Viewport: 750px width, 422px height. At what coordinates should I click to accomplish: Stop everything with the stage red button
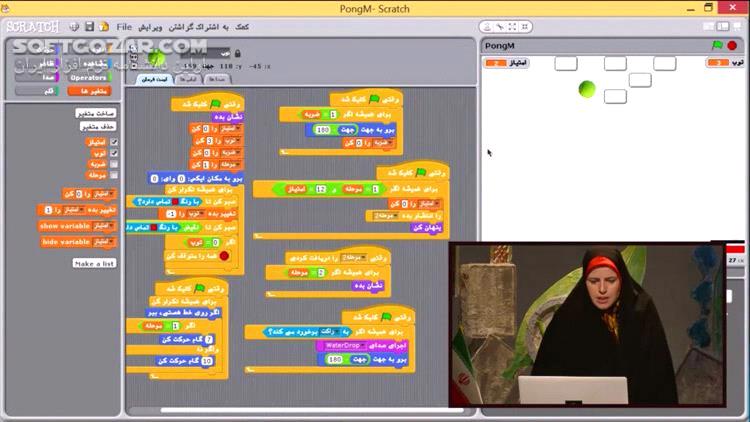732,45
